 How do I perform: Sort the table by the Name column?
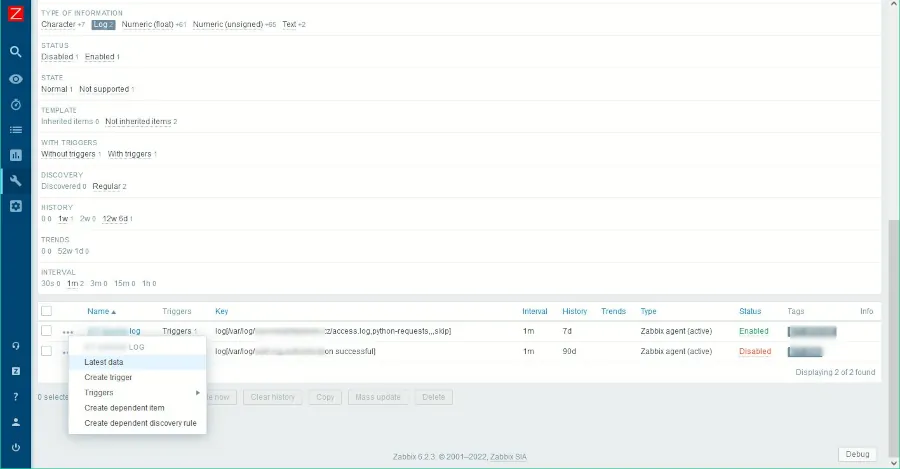click(101, 311)
